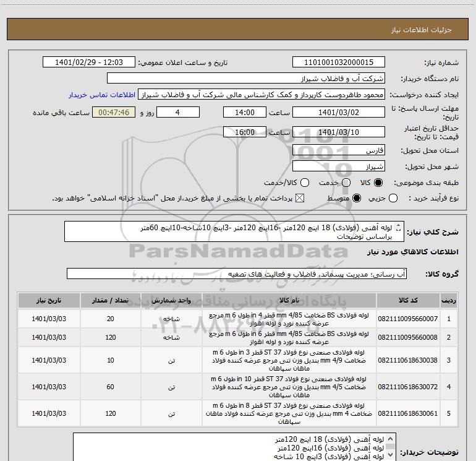
Task: Click the row 3 product name cell
Action: (289, 360)
